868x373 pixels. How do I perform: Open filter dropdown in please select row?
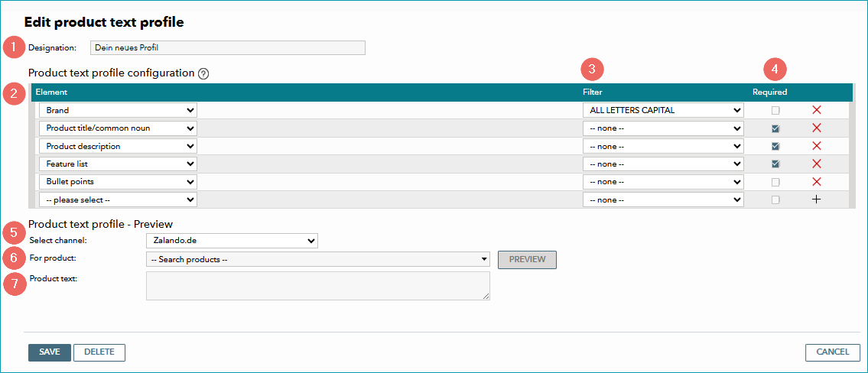(663, 199)
